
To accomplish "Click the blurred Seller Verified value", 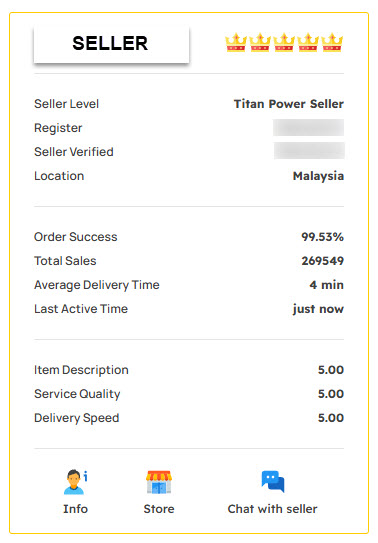I will coord(309,151).
